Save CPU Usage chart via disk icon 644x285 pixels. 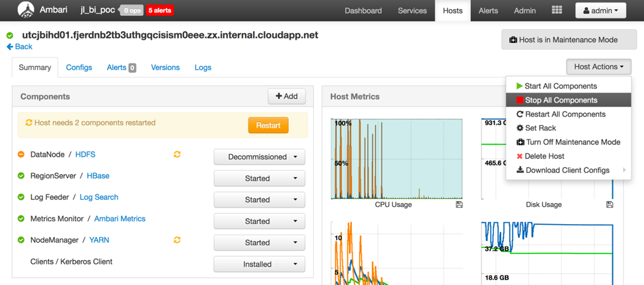click(x=459, y=205)
